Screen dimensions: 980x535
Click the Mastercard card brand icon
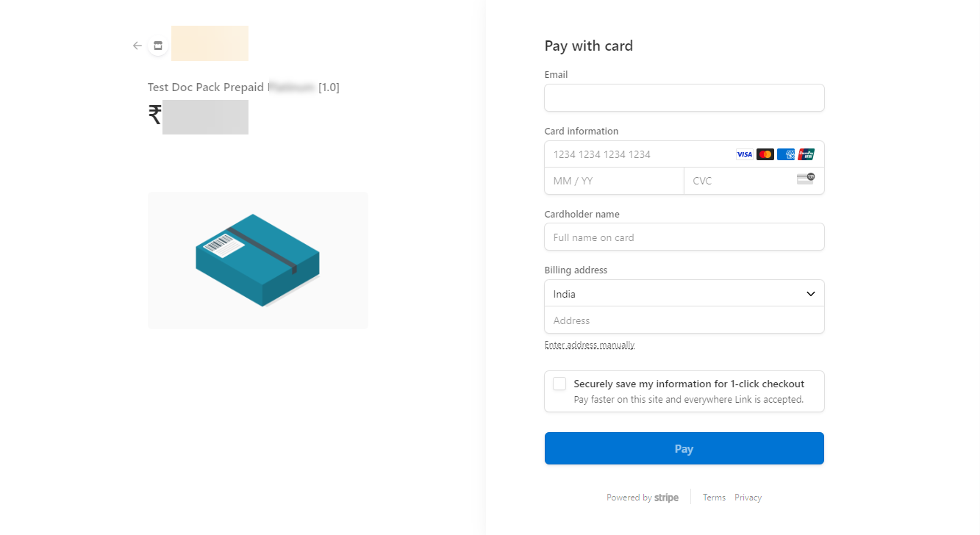tap(765, 154)
